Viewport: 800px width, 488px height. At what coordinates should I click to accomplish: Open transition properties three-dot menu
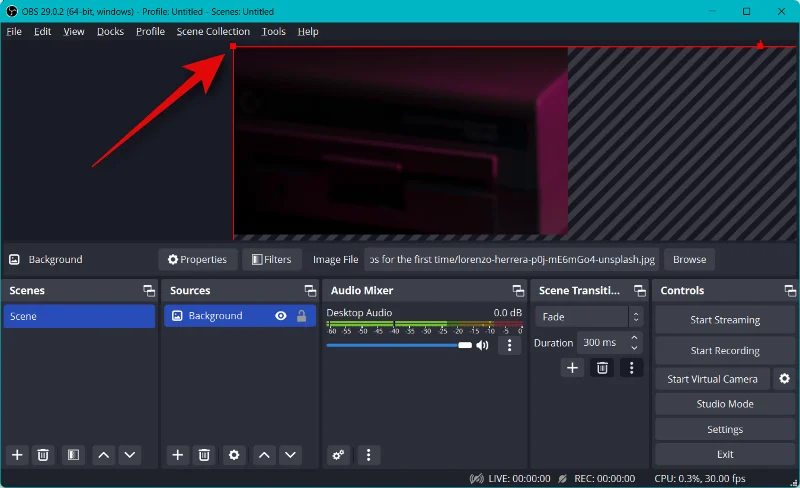pos(632,368)
